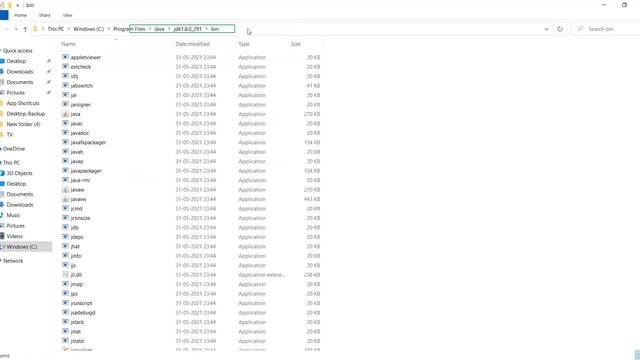Select the javadoc application icon

65,133
